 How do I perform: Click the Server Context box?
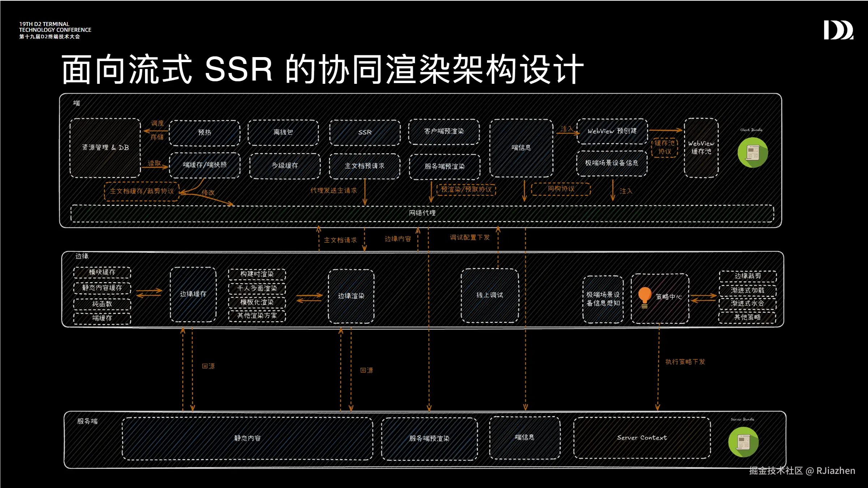[x=642, y=438]
